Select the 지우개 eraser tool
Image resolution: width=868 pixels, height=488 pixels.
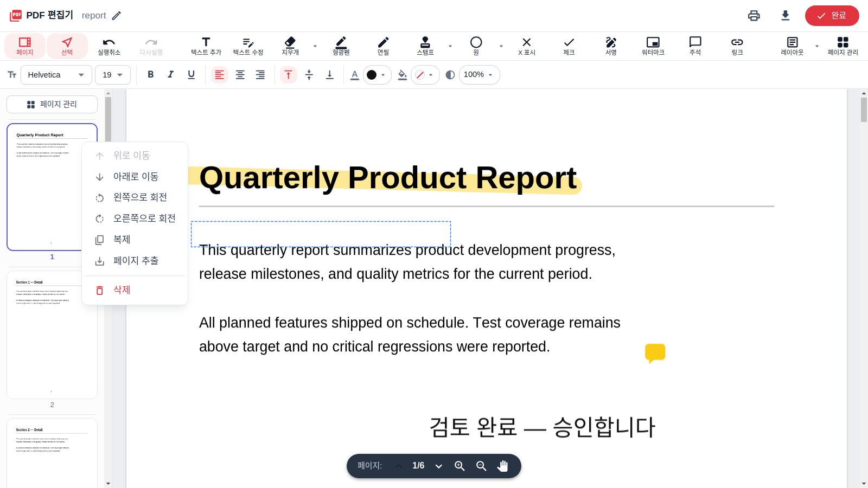tap(290, 46)
